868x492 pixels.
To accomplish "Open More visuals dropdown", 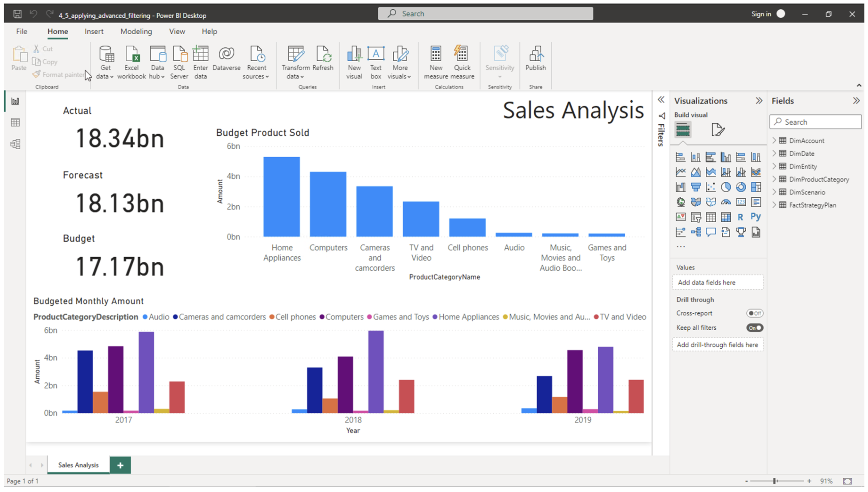I will pyautogui.click(x=399, y=72).
